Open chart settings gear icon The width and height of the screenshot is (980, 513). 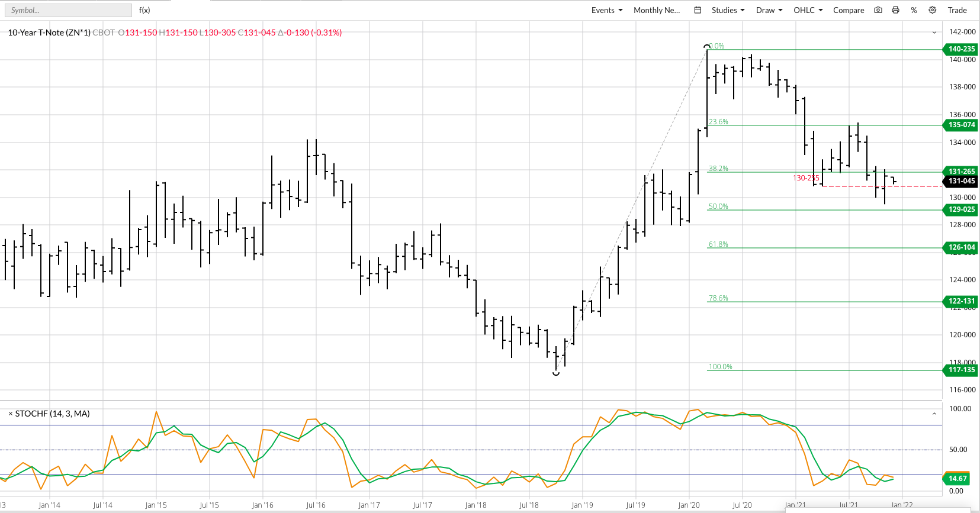932,10
